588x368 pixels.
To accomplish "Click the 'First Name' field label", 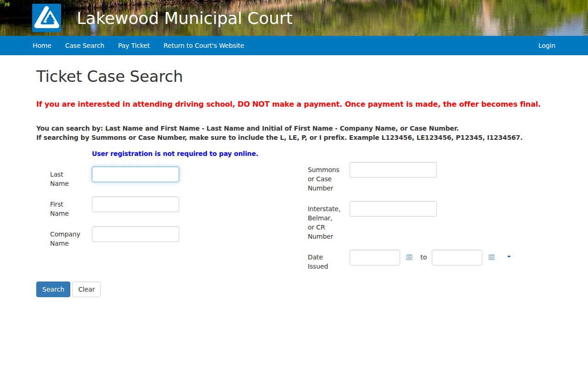I will tap(59, 209).
